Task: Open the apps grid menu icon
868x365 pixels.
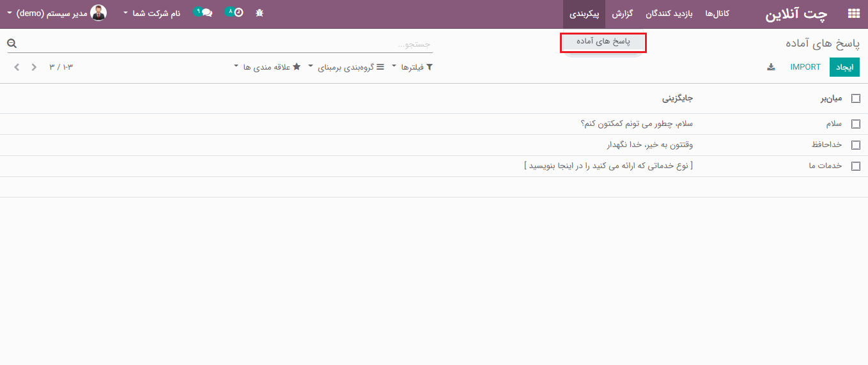Action: coord(853,13)
